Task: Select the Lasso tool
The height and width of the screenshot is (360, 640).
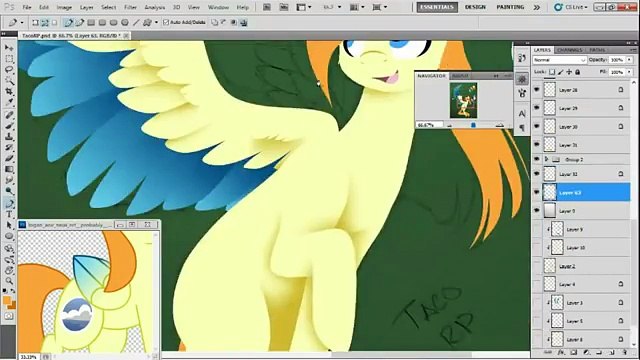Action: [x=9, y=70]
